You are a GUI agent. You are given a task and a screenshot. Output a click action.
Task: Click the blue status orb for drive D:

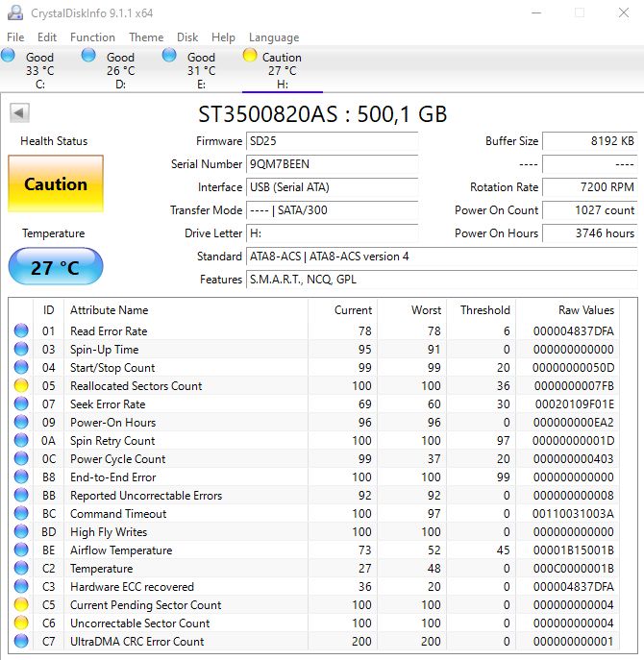pos(88,55)
